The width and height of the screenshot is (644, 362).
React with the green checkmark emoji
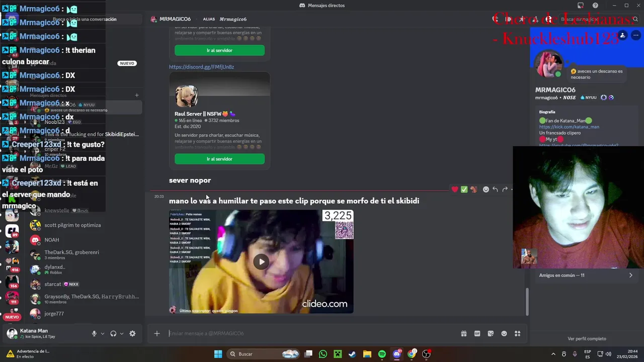[x=464, y=189]
